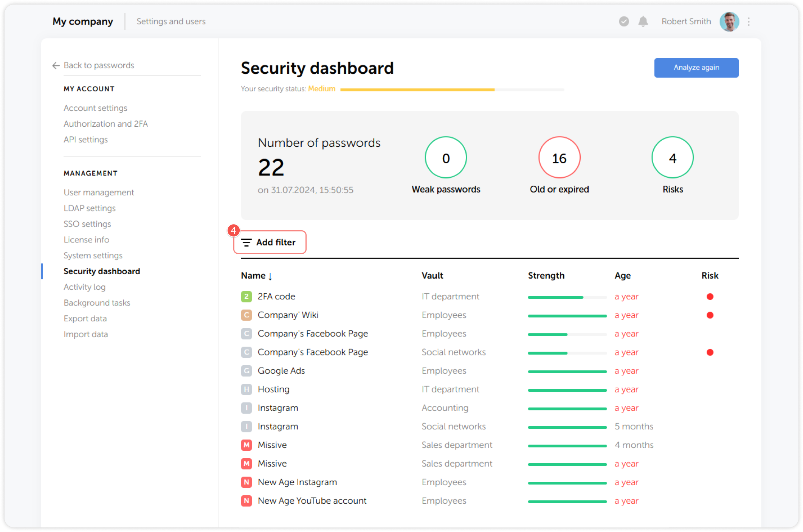This screenshot has width=803, height=532.
Task: Click the Hosting entry's letter icon
Action: pyautogui.click(x=246, y=389)
